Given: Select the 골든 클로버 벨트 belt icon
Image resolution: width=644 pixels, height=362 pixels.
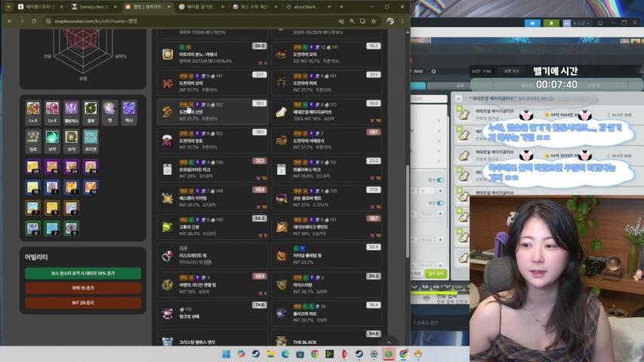Looking at the screenshot, I should [282, 198].
